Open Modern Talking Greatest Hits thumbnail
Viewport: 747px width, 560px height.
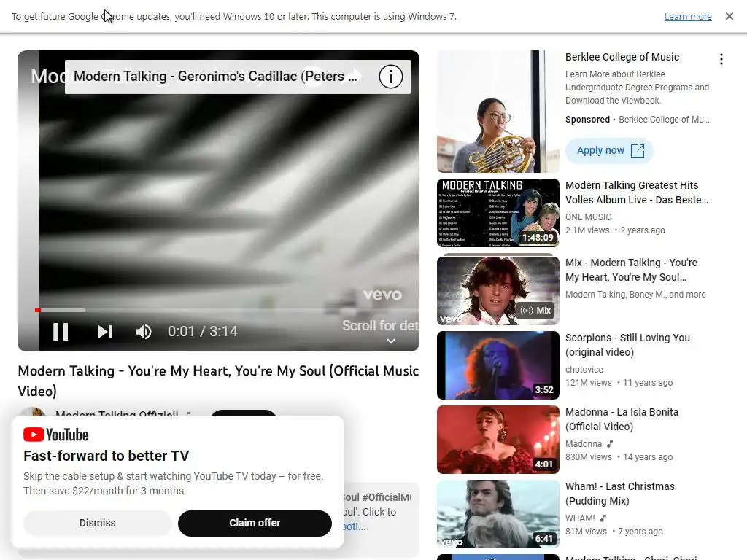click(x=498, y=213)
